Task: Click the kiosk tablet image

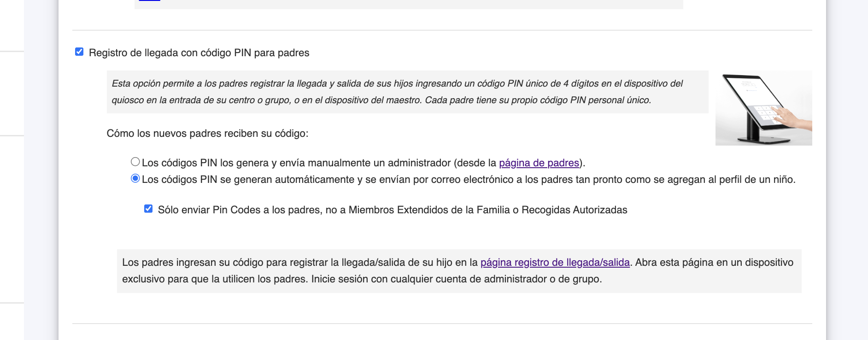Action: (763, 108)
